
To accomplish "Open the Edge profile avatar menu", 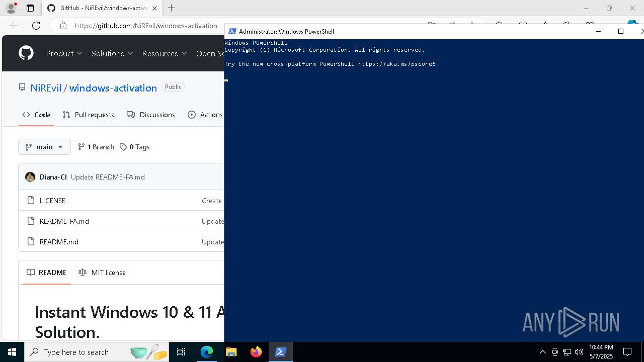I will (11, 8).
